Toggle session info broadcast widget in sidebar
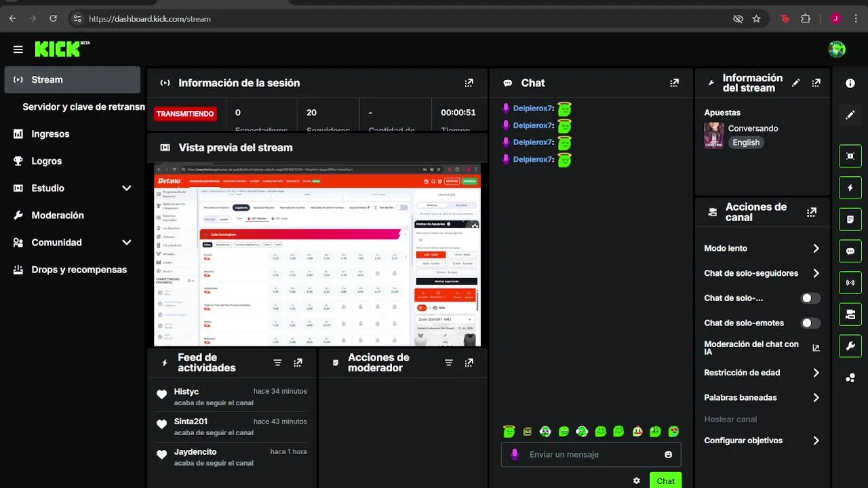Screen dimensions: 868x488 pyautogui.click(x=850, y=283)
